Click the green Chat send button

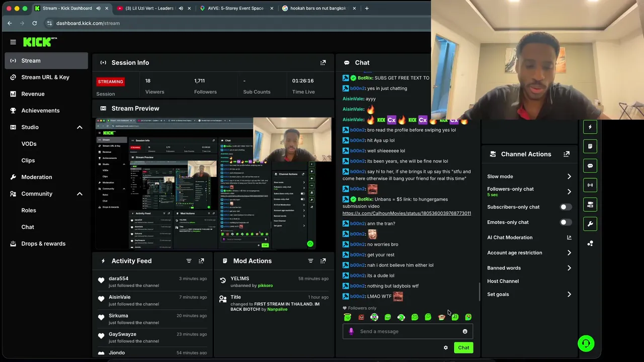point(463,347)
